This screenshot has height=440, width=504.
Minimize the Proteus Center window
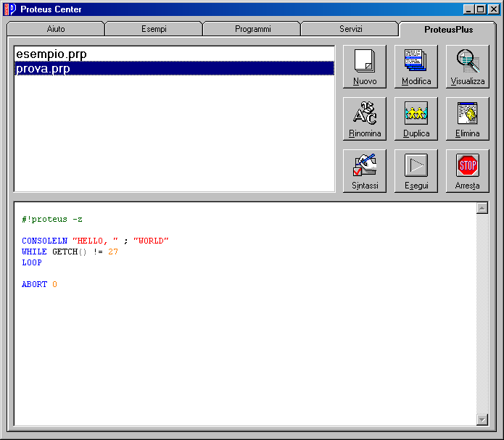(x=469, y=9)
